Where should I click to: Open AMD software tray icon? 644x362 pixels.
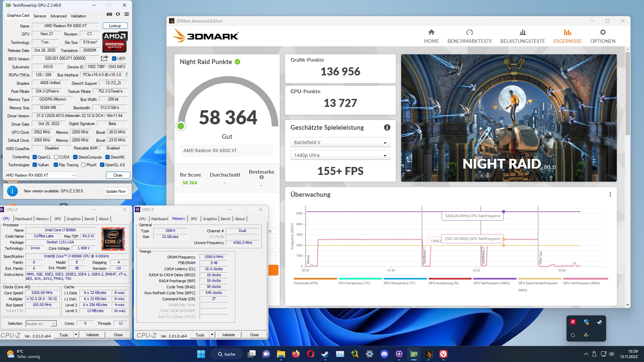tap(573, 322)
